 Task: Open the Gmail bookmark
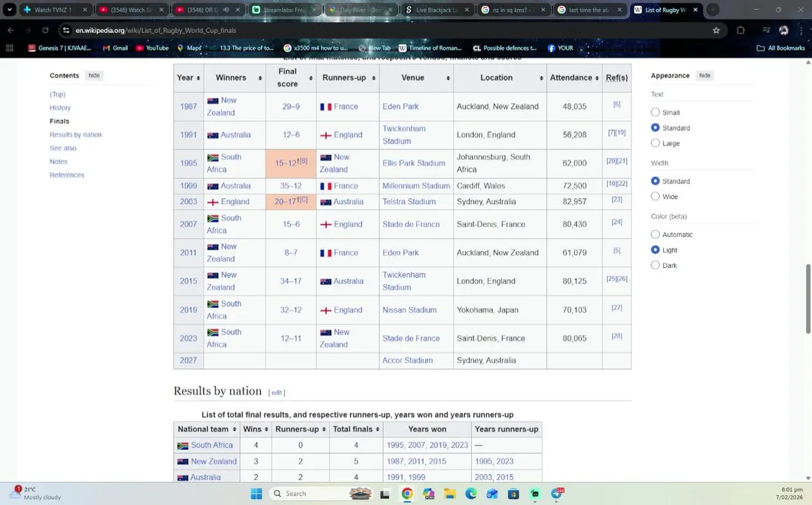115,48
